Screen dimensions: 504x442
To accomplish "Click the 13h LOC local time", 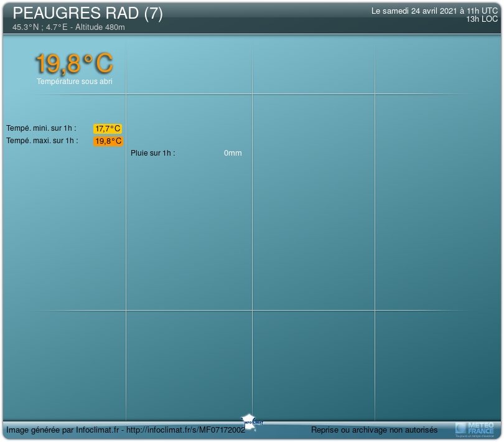I will (x=482, y=19).
